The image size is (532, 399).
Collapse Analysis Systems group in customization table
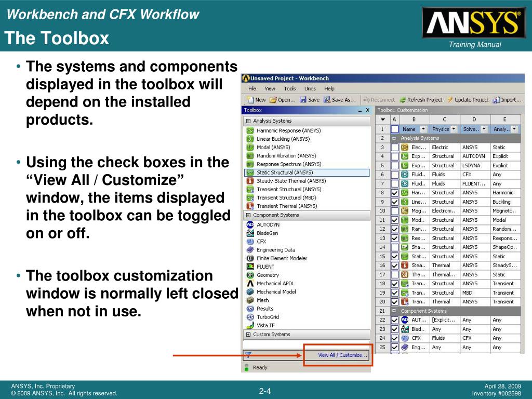(394, 138)
